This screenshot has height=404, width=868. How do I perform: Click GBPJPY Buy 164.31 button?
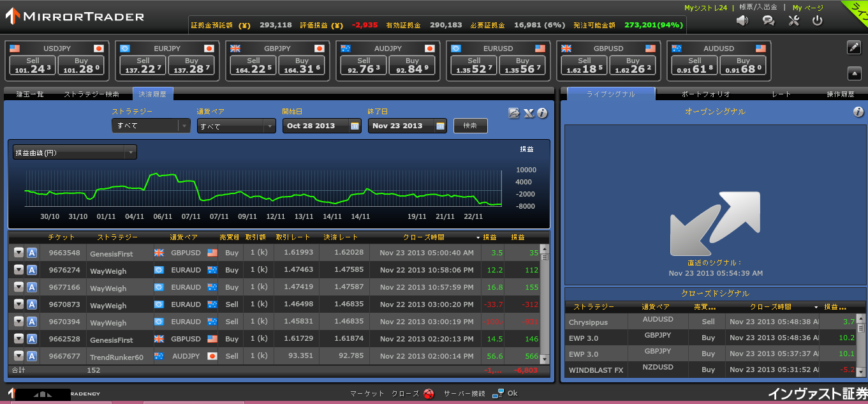click(302, 66)
